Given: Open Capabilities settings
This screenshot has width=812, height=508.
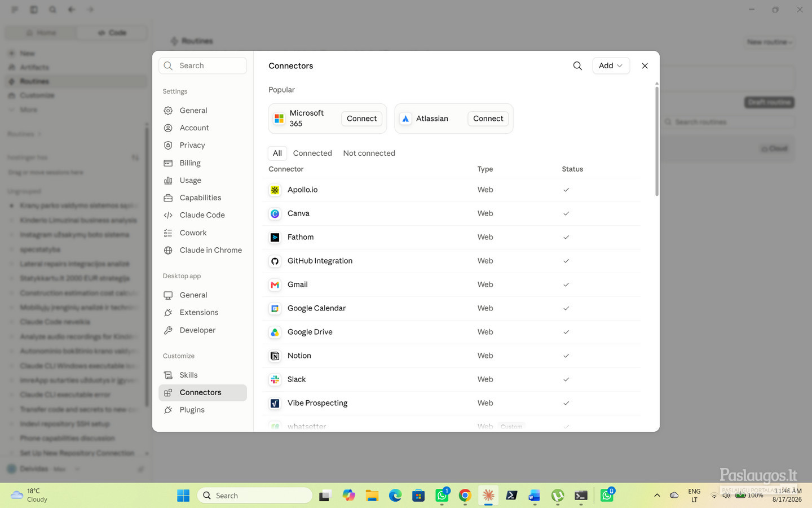Looking at the screenshot, I should pos(202,198).
